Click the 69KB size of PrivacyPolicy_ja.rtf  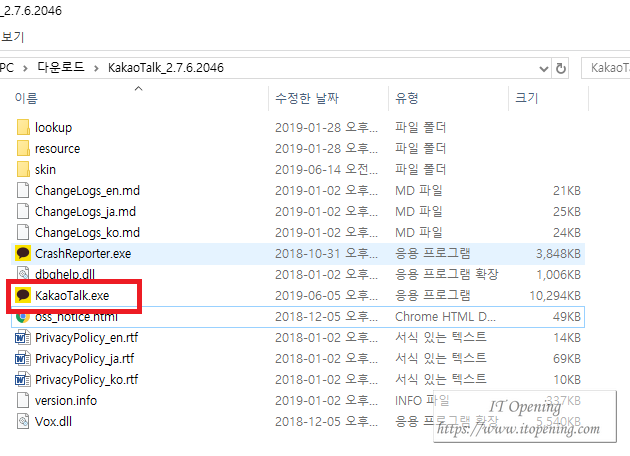click(x=567, y=358)
